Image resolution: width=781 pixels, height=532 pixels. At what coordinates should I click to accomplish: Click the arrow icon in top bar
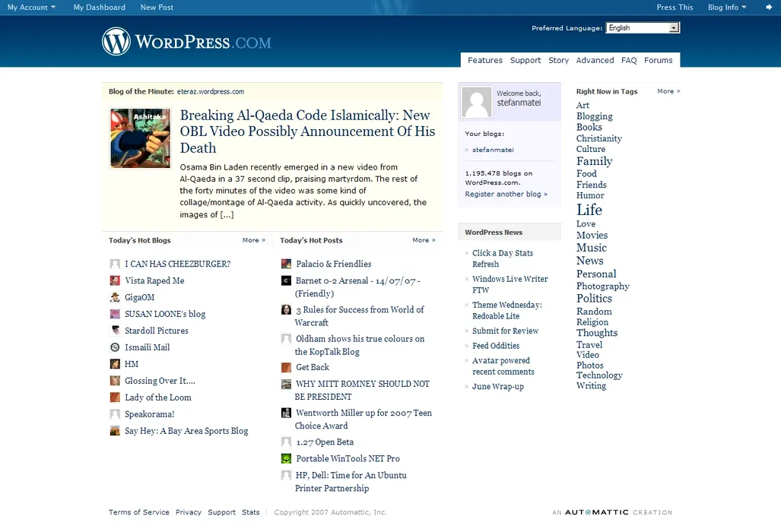coord(769,7)
